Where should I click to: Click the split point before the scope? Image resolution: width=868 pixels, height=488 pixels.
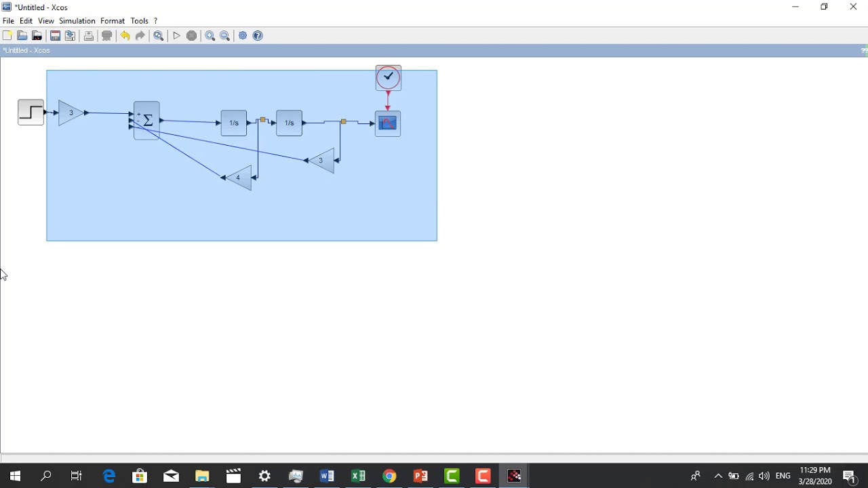pyautogui.click(x=344, y=121)
